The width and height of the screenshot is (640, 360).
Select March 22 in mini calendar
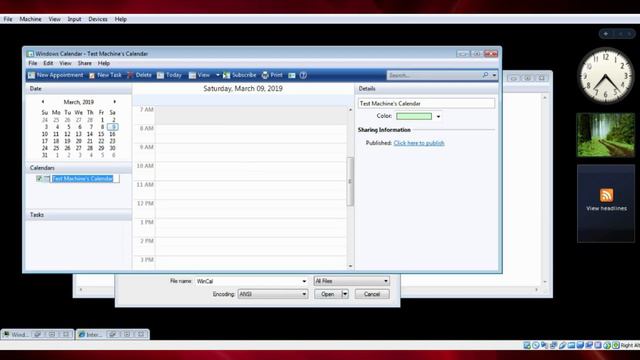pos(101,141)
